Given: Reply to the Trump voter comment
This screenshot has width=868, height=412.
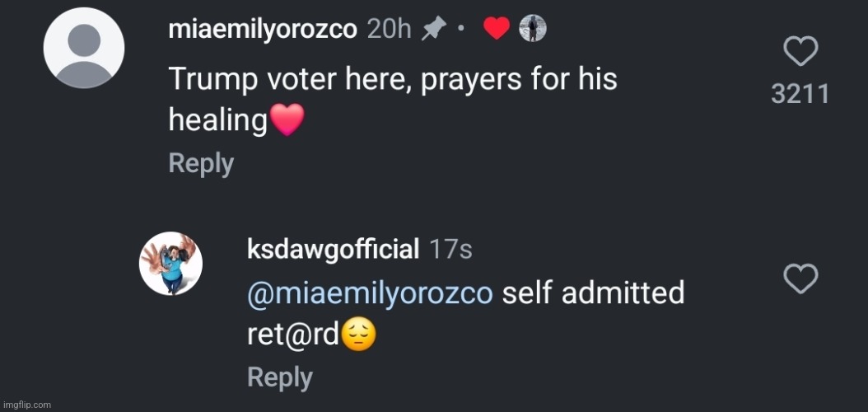Looking at the screenshot, I should pos(201,163).
